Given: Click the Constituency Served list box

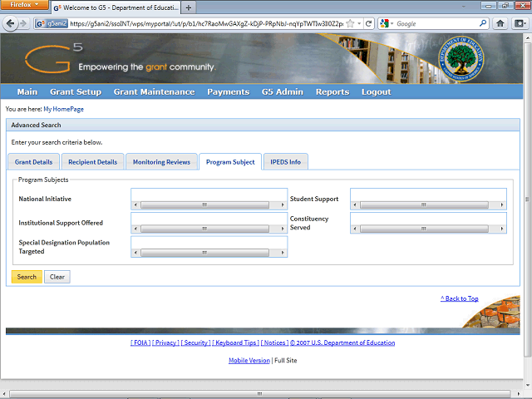Looking at the screenshot, I should [x=428, y=223].
